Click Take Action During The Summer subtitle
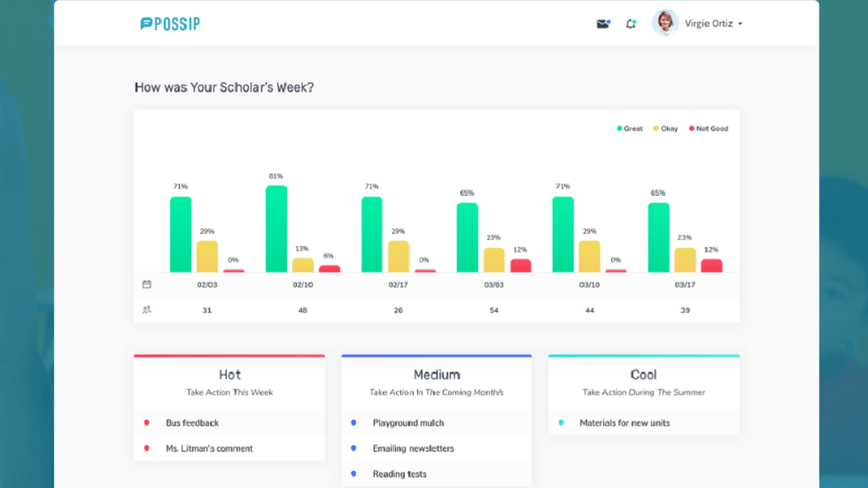The height and width of the screenshot is (488, 868). (643, 392)
